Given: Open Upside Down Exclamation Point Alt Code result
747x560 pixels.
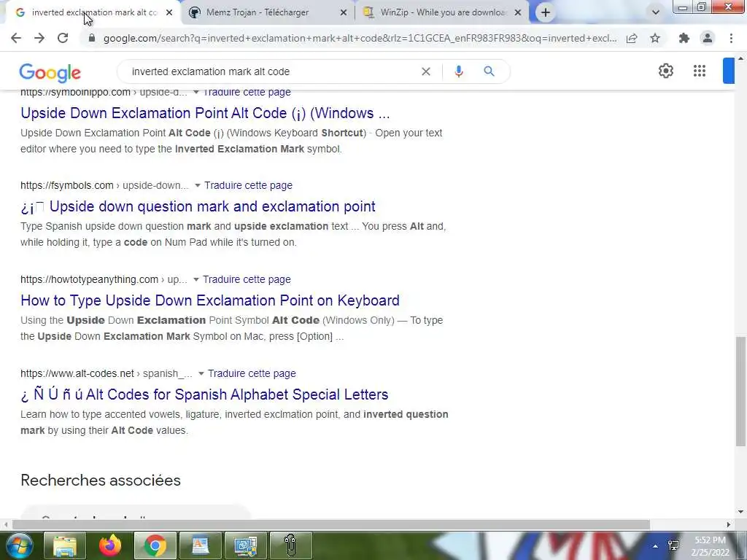Looking at the screenshot, I should (205, 113).
